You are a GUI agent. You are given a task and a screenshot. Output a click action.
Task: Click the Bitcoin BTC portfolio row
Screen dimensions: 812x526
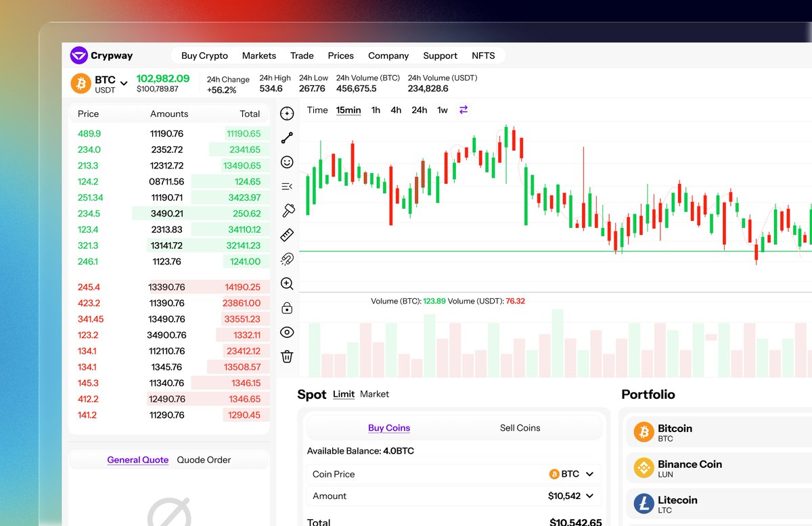tap(719, 433)
